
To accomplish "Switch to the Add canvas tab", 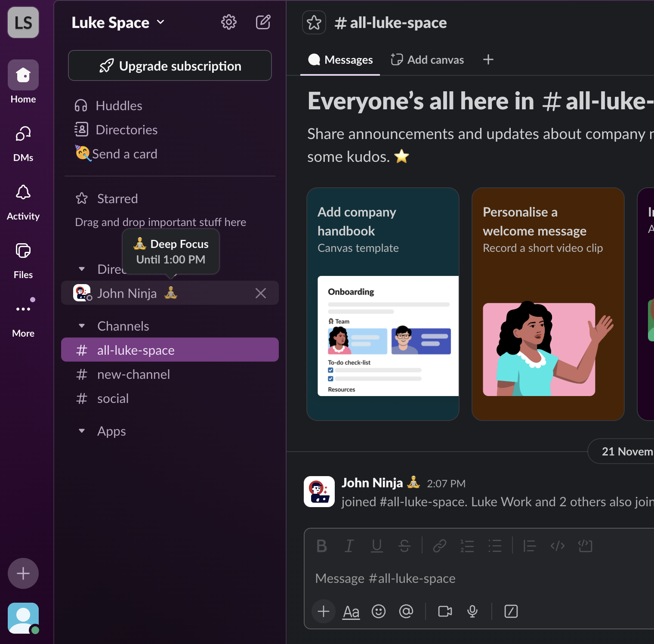I will click(x=427, y=59).
